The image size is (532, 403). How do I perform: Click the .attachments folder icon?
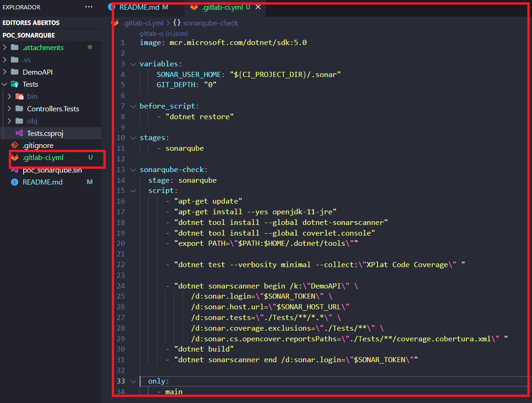(x=14, y=47)
